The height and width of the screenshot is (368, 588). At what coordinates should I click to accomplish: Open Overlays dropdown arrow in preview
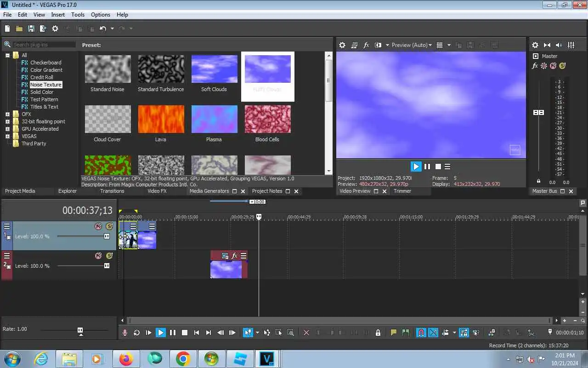[x=449, y=45]
